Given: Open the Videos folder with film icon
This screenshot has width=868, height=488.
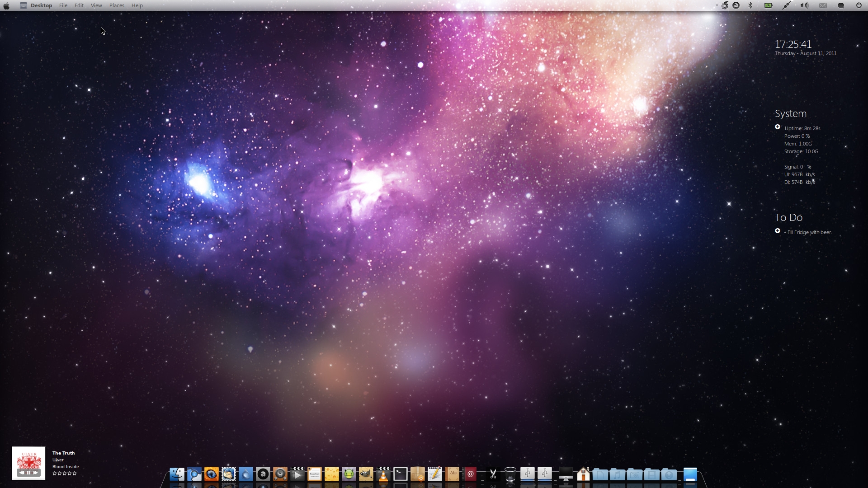Looking at the screenshot, I should tap(651, 474).
